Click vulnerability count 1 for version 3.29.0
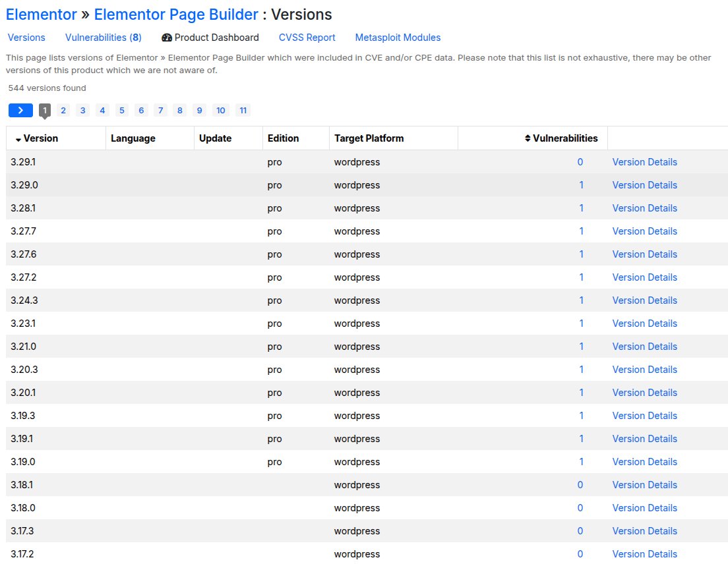This screenshot has height=564, width=728. [581, 185]
